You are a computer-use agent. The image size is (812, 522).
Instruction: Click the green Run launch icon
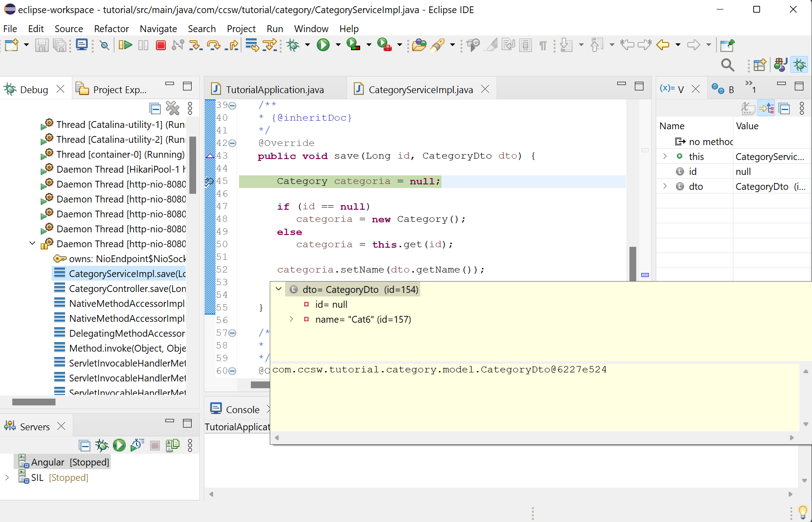(x=323, y=45)
